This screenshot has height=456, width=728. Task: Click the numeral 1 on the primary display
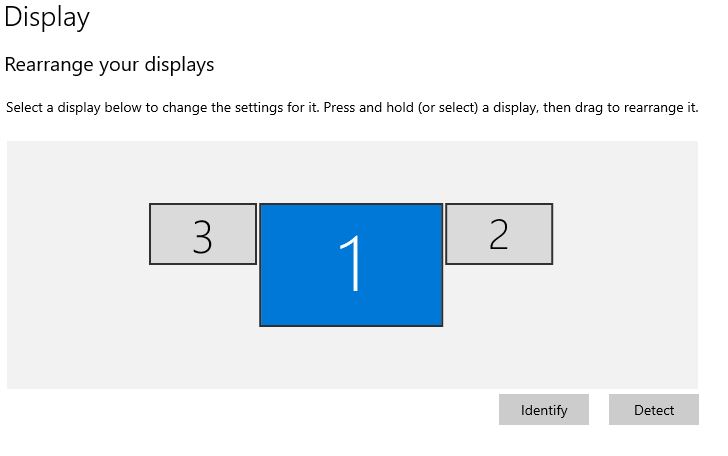(352, 266)
